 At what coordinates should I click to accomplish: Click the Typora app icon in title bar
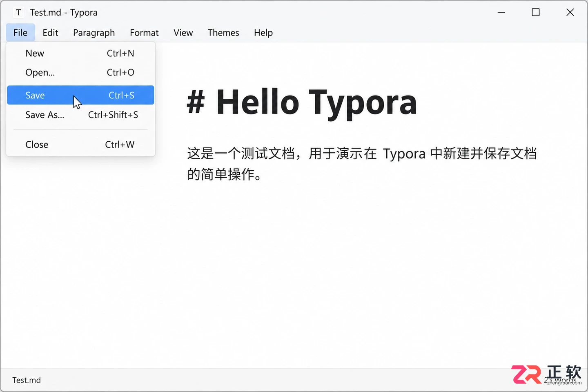(18, 13)
